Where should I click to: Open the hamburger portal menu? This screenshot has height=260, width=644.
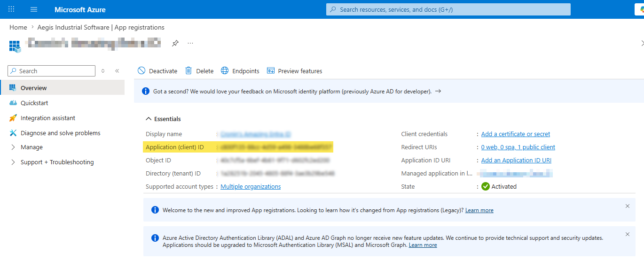[34, 9]
